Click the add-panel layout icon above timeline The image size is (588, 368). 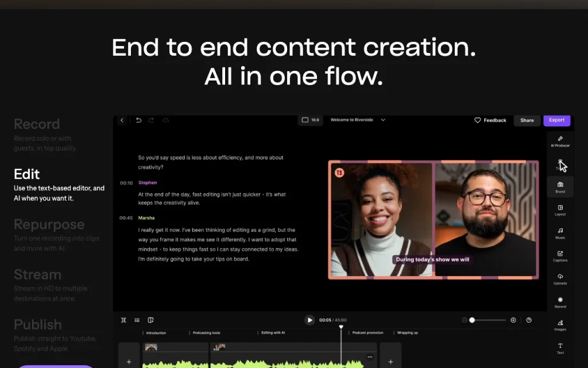pyautogui.click(x=150, y=320)
